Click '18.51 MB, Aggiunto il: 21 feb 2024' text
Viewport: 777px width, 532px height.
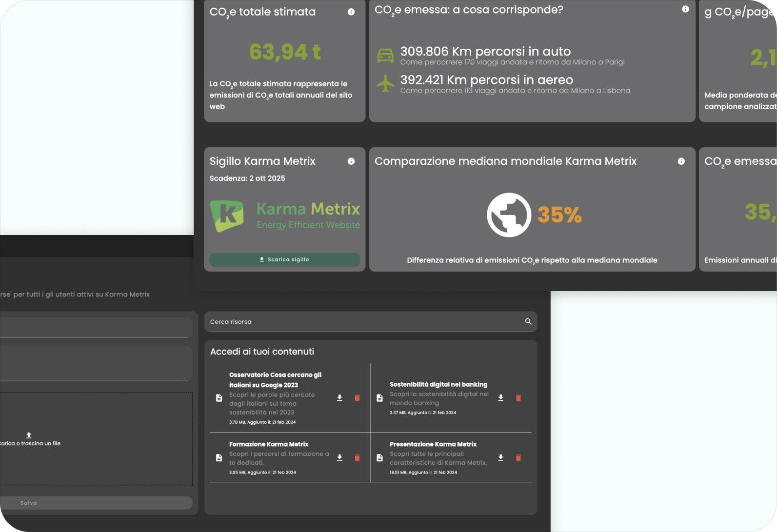[x=423, y=473]
